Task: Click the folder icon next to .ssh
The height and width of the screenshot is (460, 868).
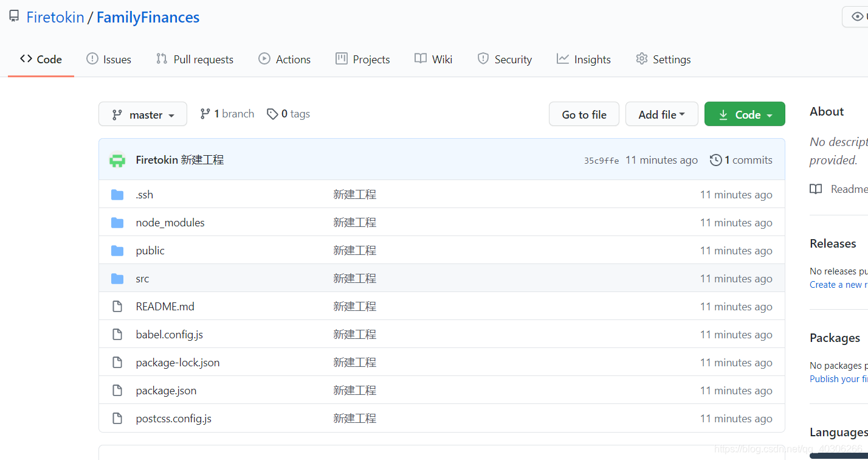Action: tap(117, 195)
